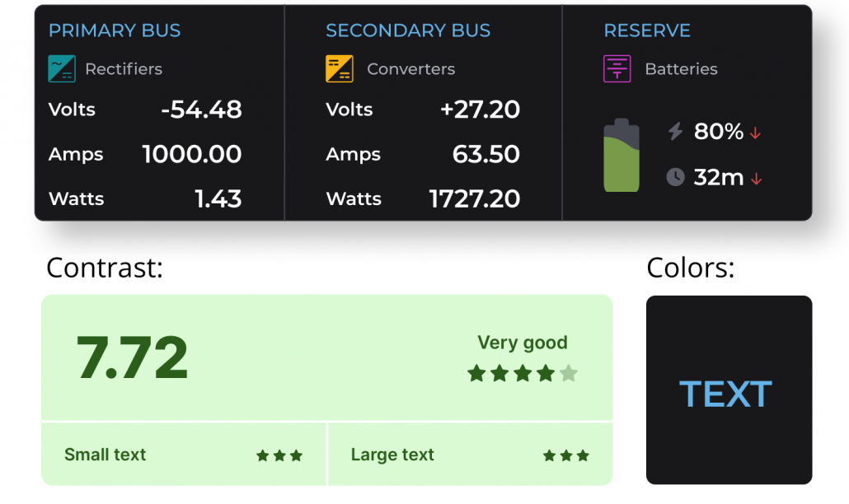The height and width of the screenshot is (504, 849).
Task: Select the SECONDARY BUS heading
Action: coord(408,30)
